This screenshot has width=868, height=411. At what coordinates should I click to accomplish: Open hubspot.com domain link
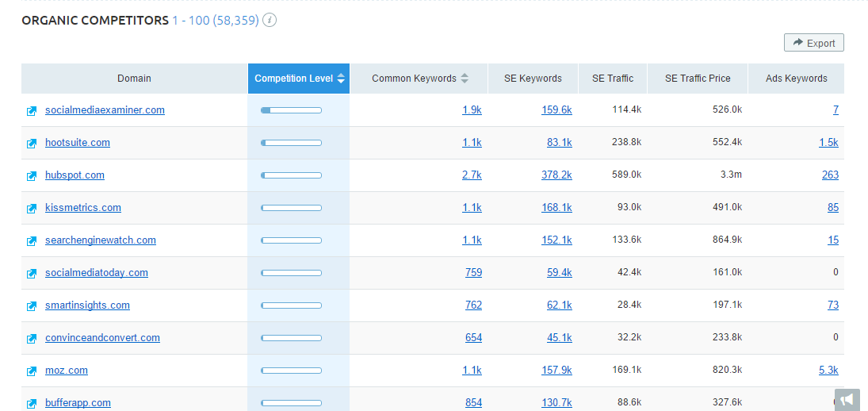pyautogui.click(x=75, y=175)
